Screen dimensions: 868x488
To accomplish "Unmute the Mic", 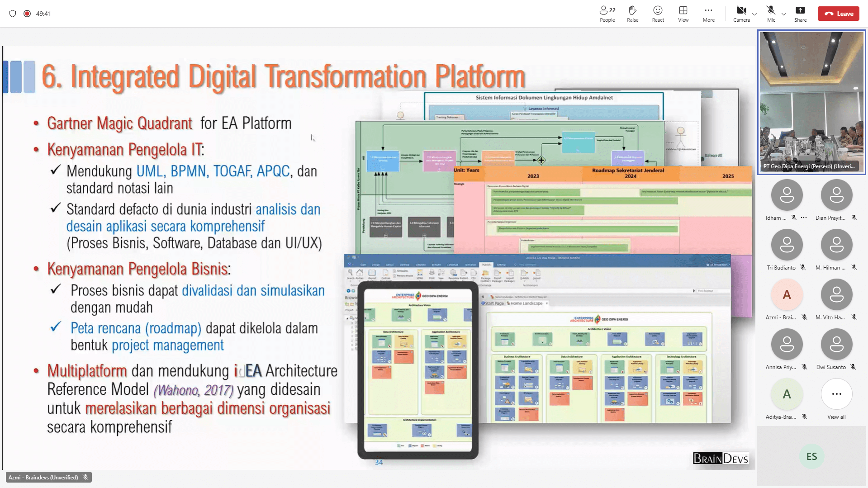I will pyautogui.click(x=771, y=14).
